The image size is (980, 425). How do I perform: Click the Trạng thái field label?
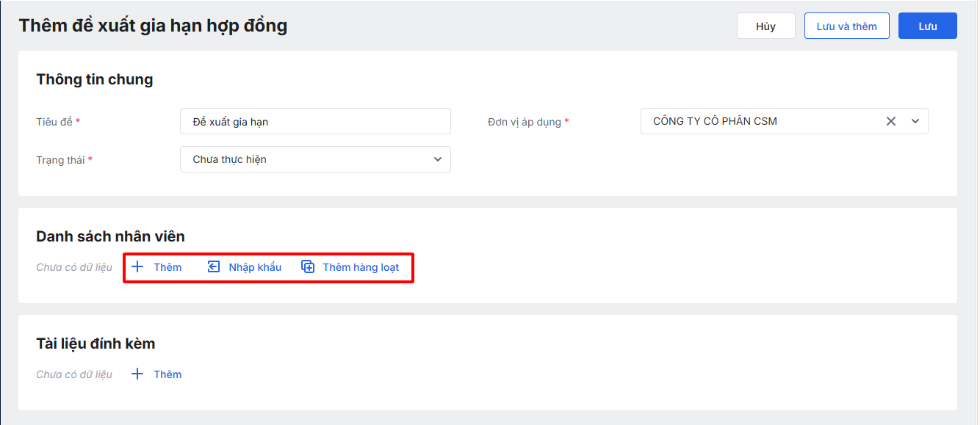60,160
